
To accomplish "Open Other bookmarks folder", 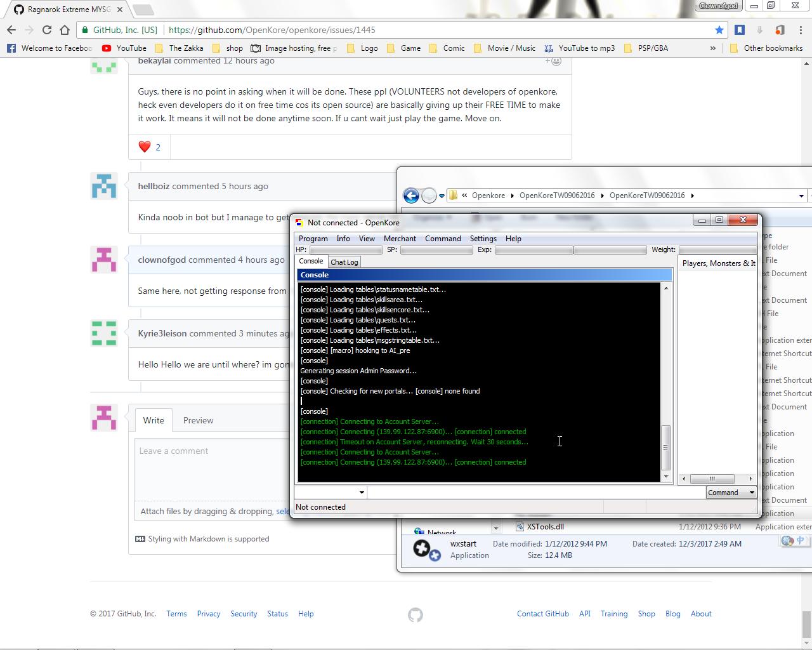I will 766,48.
